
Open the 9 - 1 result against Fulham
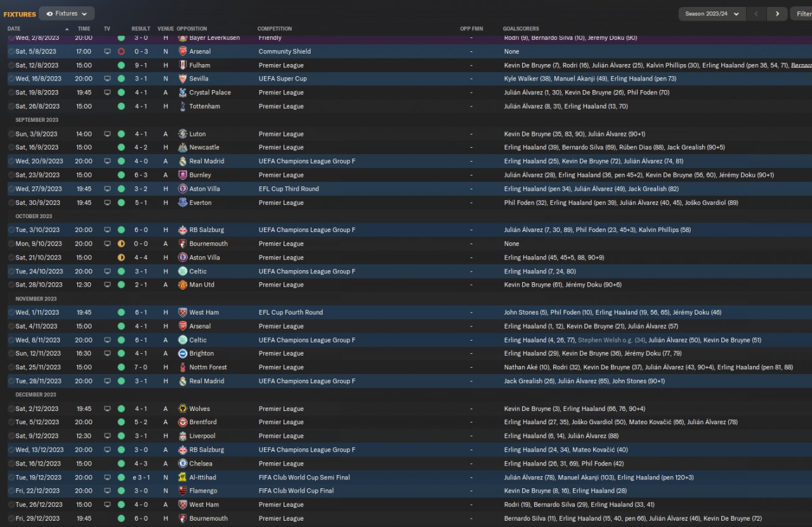pyautogui.click(x=141, y=65)
